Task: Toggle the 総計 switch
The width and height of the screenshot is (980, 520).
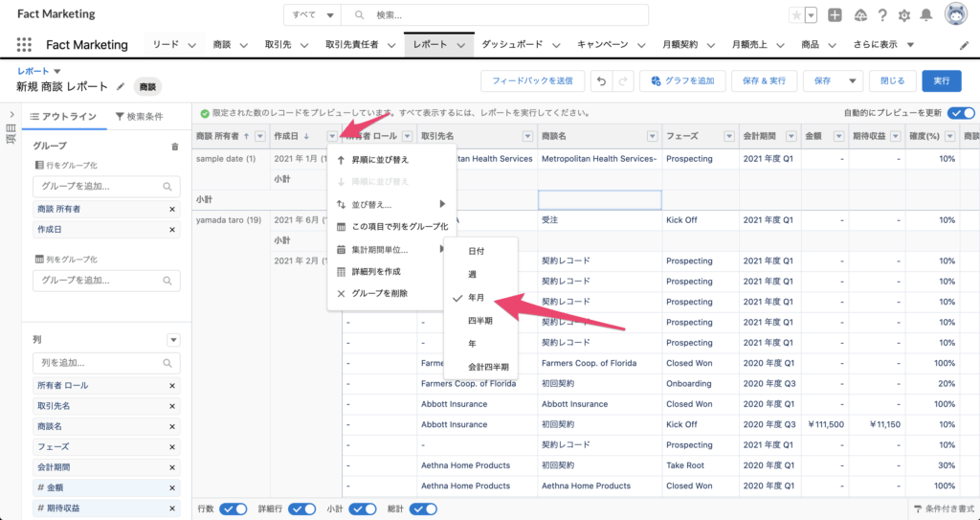Action: (423, 509)
